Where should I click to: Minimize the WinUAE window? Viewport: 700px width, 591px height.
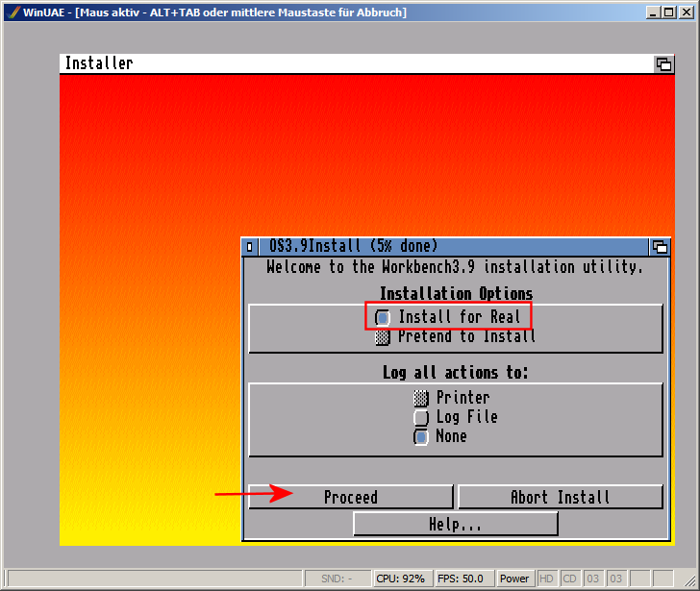click(653, 12)
